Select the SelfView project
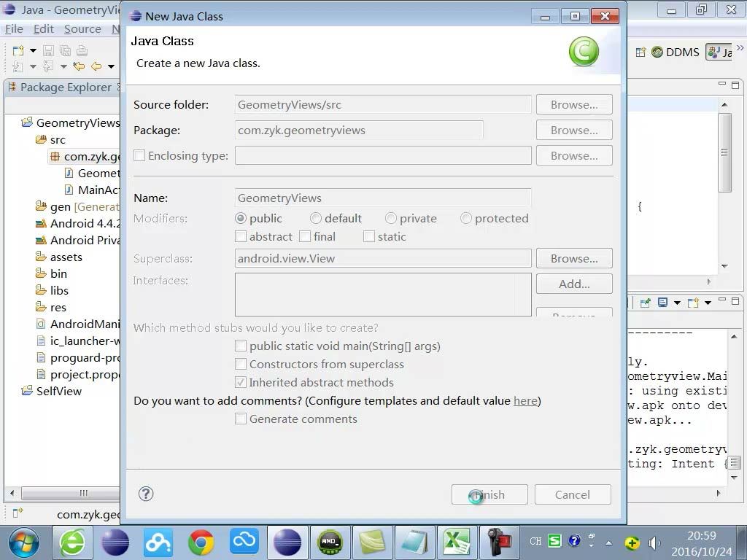The width and height of the screenshot is (747, 560). (58, 392)
